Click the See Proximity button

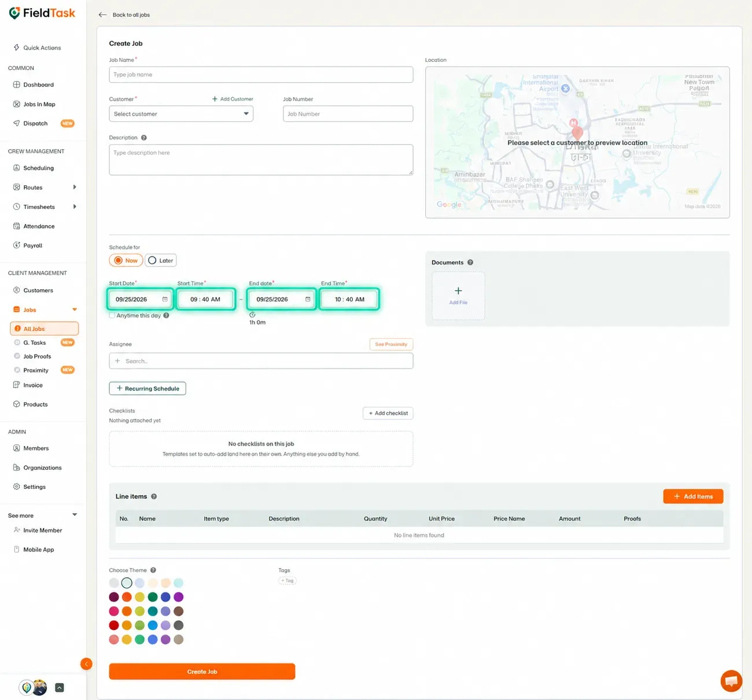point(391,344)
